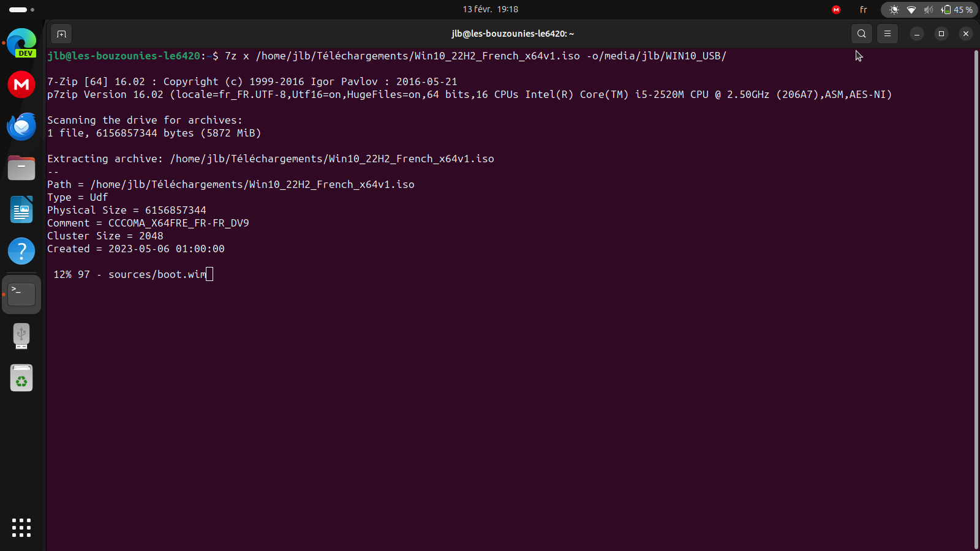
Task: Click 'Physical Size = 6156857344' line
Action: 127,210
